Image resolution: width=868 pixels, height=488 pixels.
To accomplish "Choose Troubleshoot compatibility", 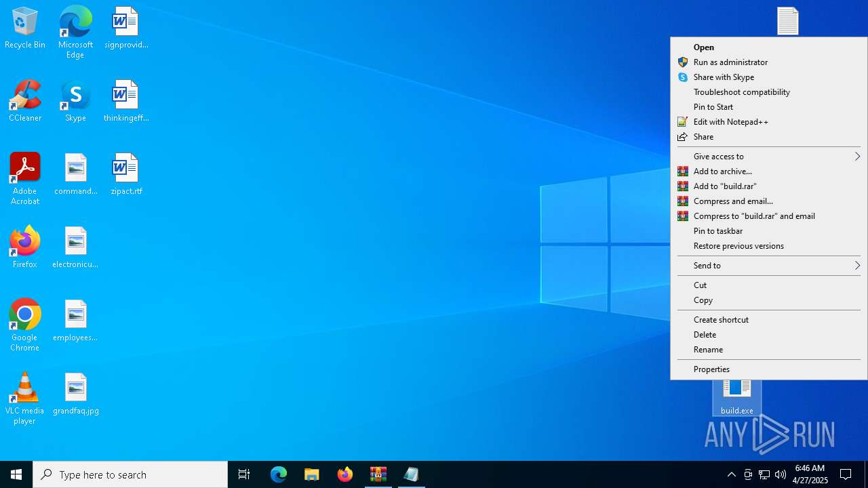I will (x=769, y=92).
